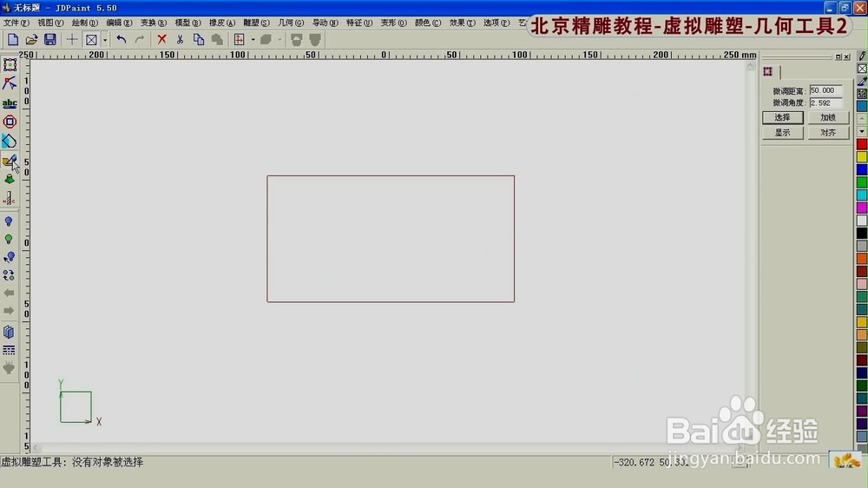Click the crosshair icon in the toolbar
Viewport: 868px width, 488px height.
[72, 39]
